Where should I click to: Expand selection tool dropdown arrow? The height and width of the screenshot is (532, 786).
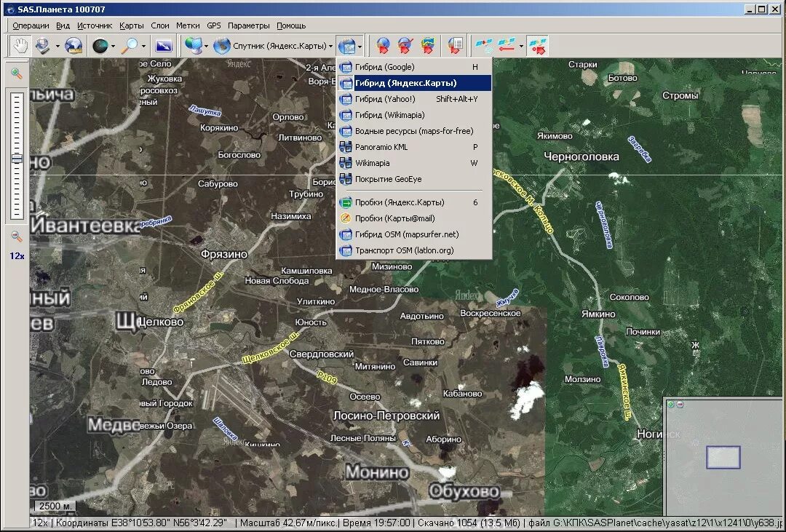point(57,47)
